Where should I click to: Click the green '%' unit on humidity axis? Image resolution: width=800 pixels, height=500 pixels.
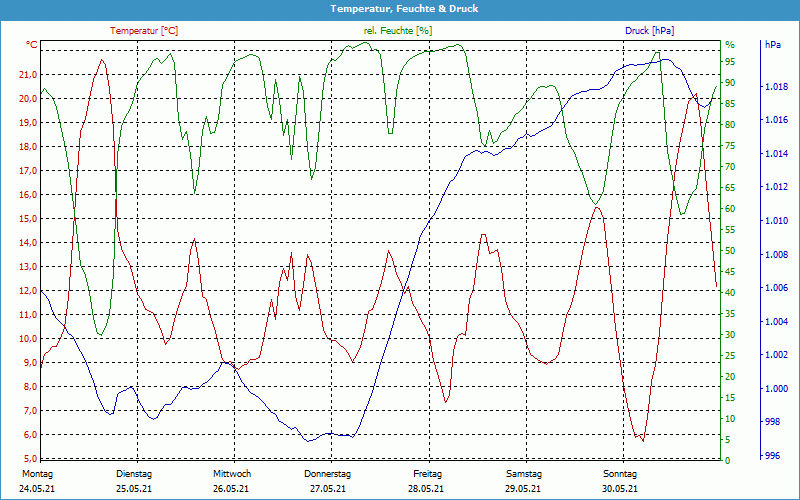click(730, 45)
